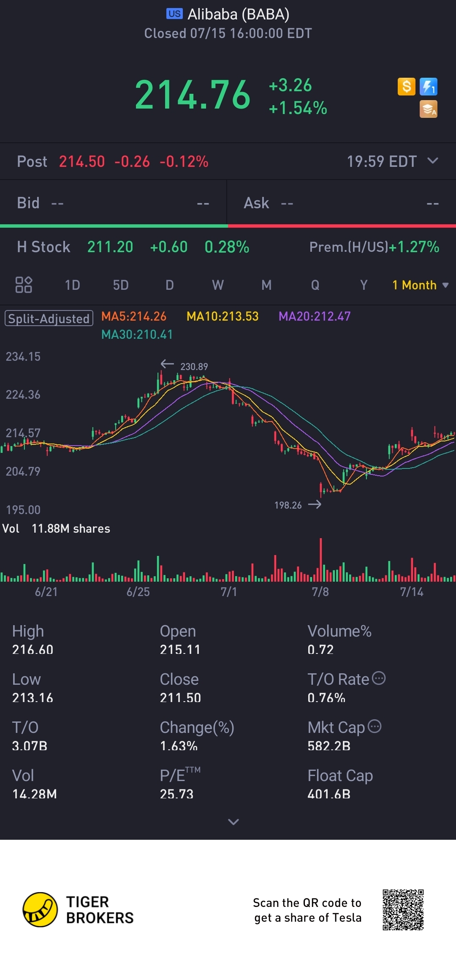
Task: Tap the 7/8 date on chart axis
Action: click(x=320, y=592)
